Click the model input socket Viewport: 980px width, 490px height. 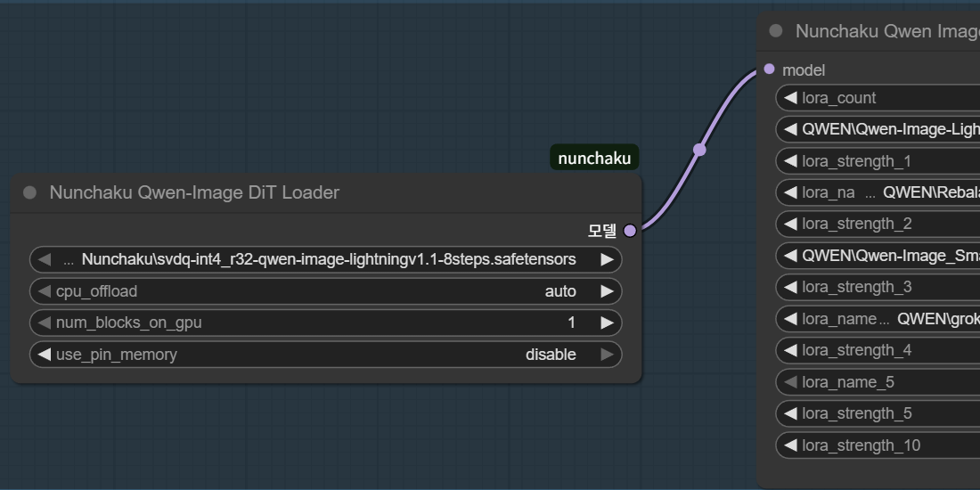click(x=770, y=69)
